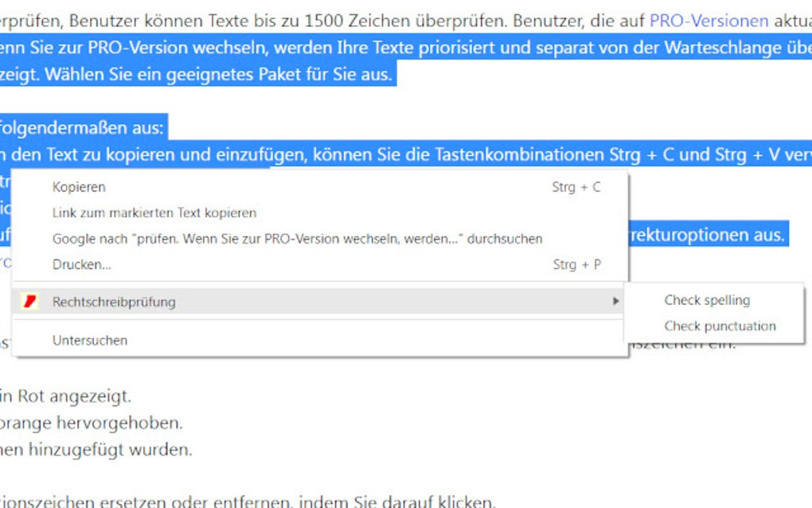Click the Strg + C shortcut label
This screenshot has height=508, width=812.
[x=576, y=187]
